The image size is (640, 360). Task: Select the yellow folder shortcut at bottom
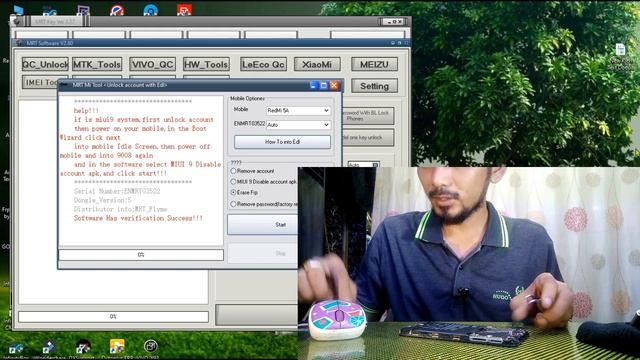click(x=117, y=346)
